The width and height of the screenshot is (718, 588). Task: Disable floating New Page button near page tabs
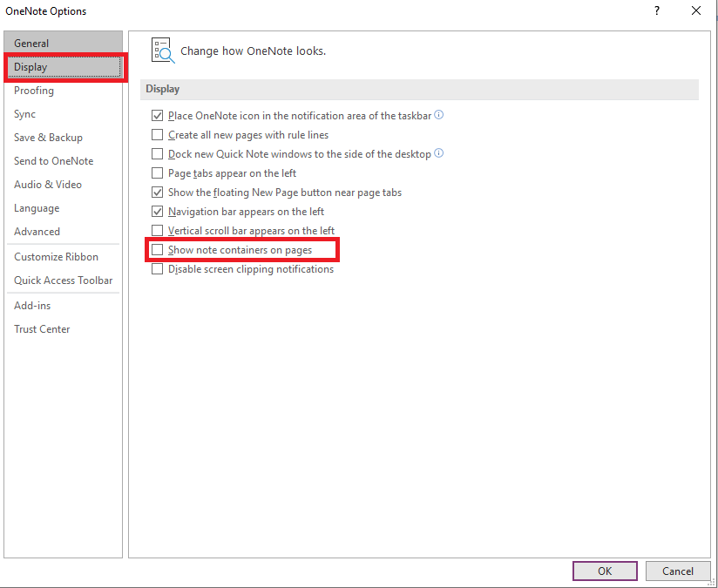158,192
